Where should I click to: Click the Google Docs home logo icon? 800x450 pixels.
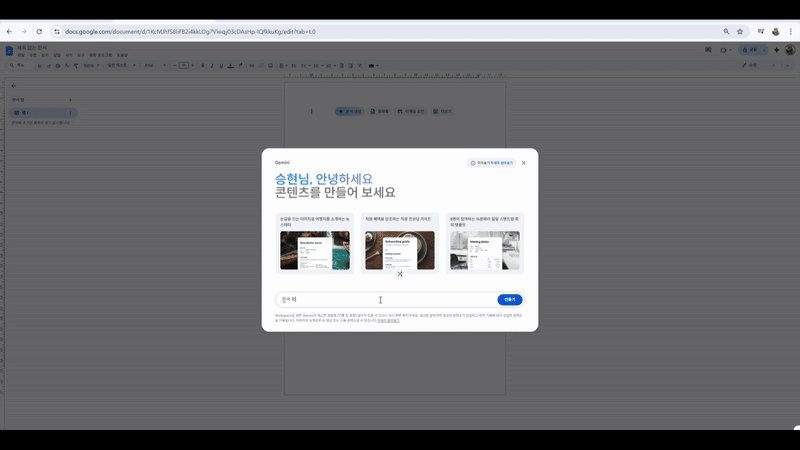click(9, 50)
